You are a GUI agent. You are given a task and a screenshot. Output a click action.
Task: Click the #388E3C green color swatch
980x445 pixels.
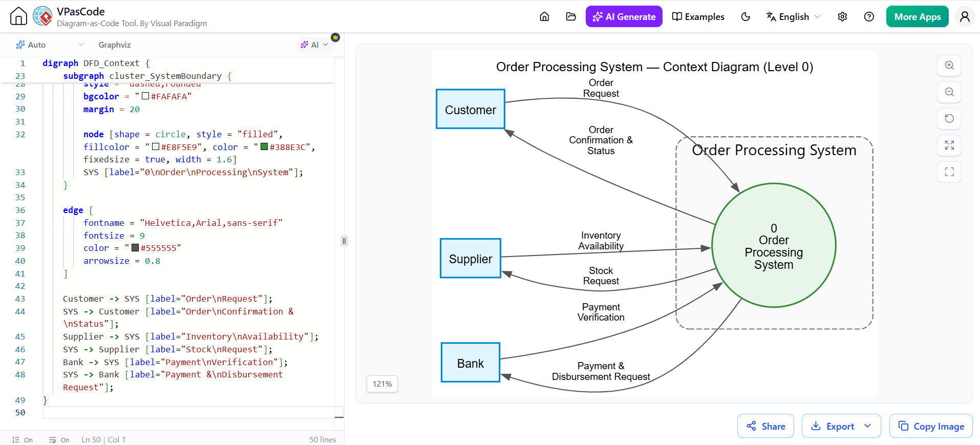click(x=264, y=147)
